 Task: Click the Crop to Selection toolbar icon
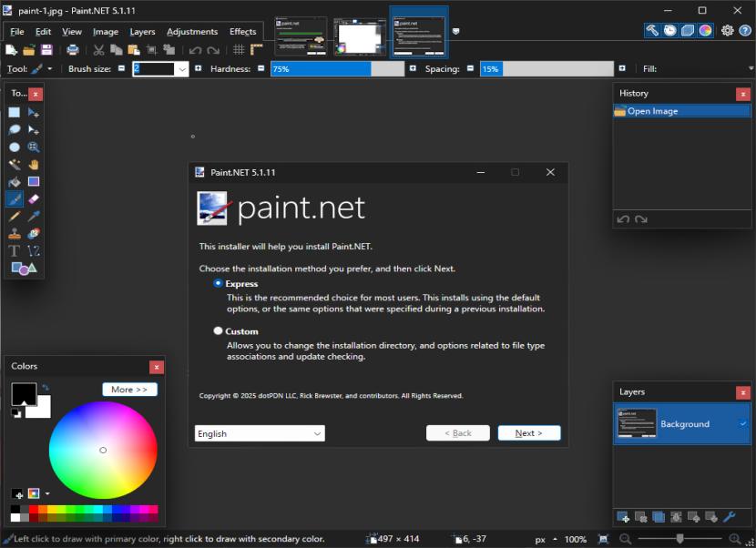click(x=152, y=50)
